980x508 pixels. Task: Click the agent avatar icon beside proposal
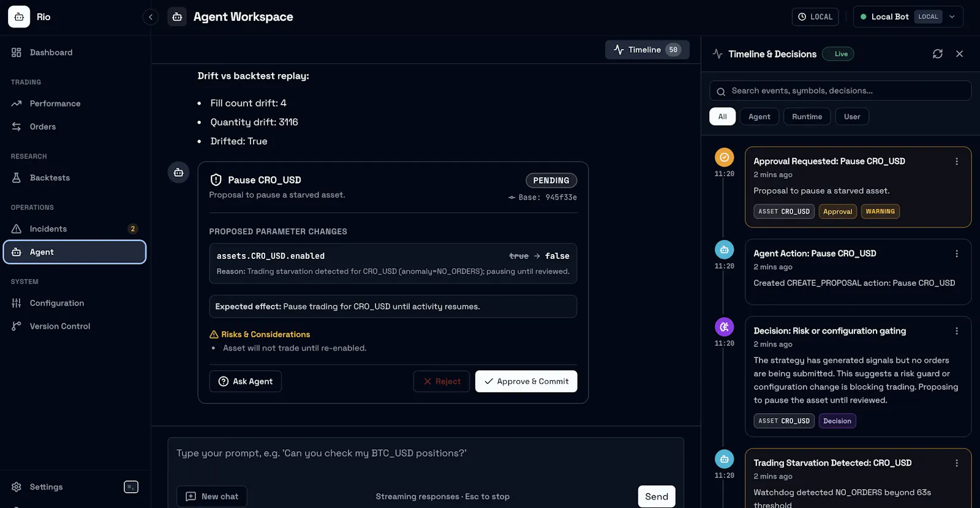[x=178, y=173]
